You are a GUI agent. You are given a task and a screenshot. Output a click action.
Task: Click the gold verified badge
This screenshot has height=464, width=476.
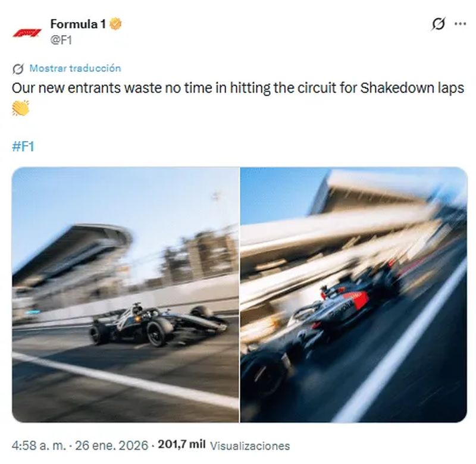tap(115, 24)
